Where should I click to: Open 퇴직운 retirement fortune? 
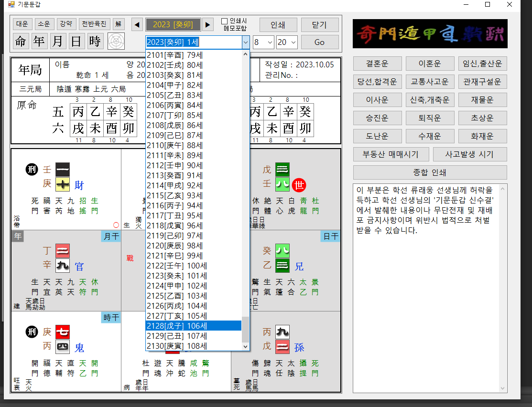pyautogui.click(x=430, y=118)
